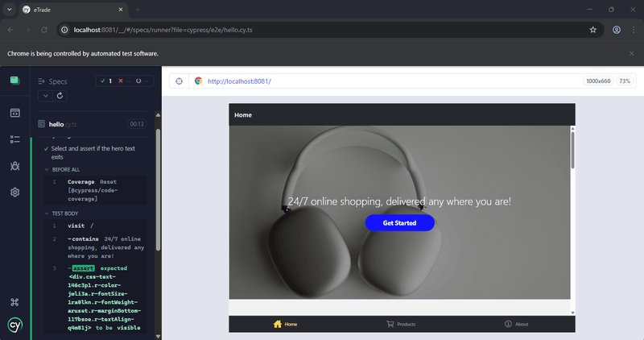This screenshot has width=644, height=340.
Task: Click the 1000x660 viewport size badge
Action: [x=597, y=81]
